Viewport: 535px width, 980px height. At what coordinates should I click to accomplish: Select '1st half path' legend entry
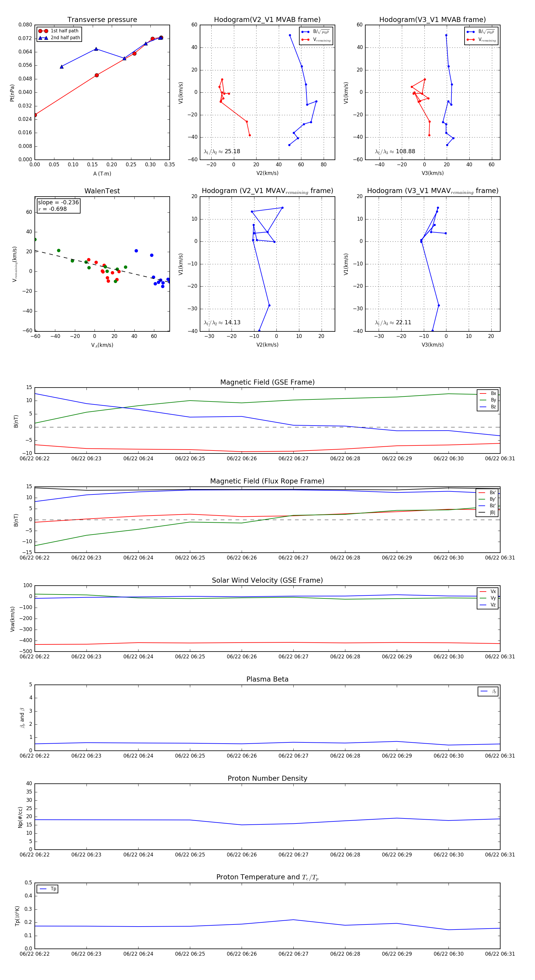[x=59, y=31]
